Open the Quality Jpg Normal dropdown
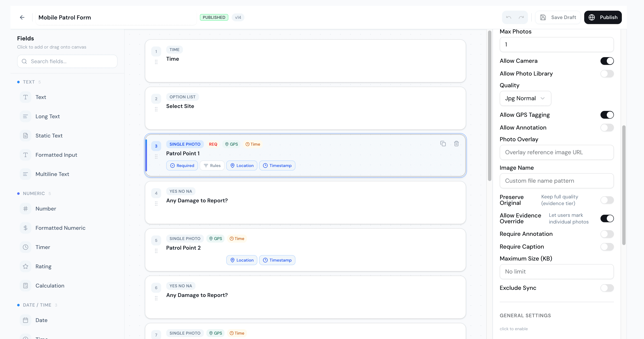Viewport: 644px width, 339px height. click(525, 98)
